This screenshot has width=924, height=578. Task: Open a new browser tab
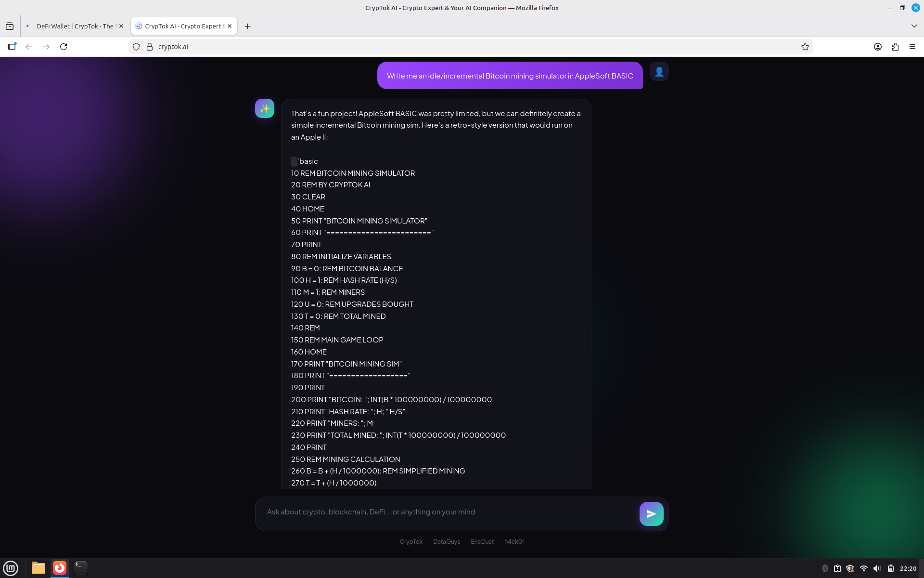click(247, 26)
